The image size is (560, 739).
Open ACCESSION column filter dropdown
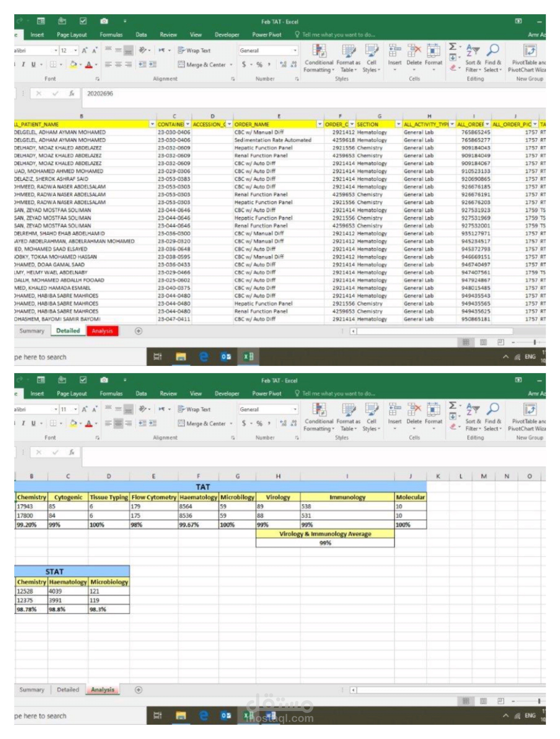point(229,124)
